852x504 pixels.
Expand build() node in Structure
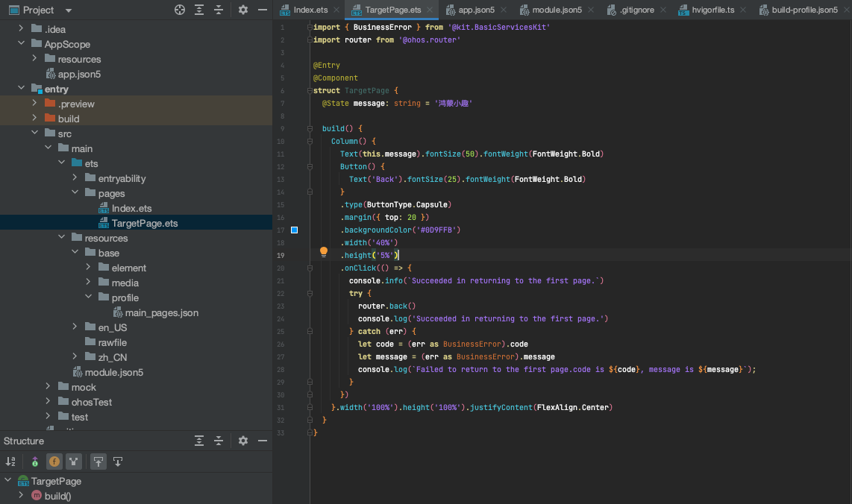(x=21, y=496)
